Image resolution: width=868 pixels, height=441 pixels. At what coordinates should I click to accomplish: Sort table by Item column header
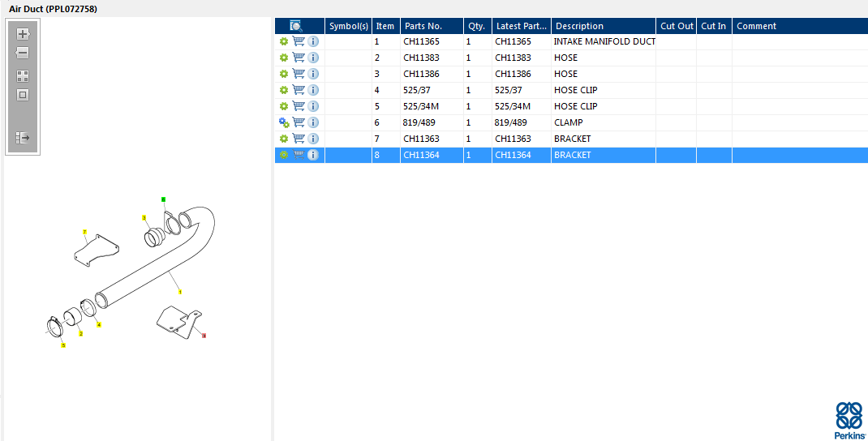(x=386, y=26)
